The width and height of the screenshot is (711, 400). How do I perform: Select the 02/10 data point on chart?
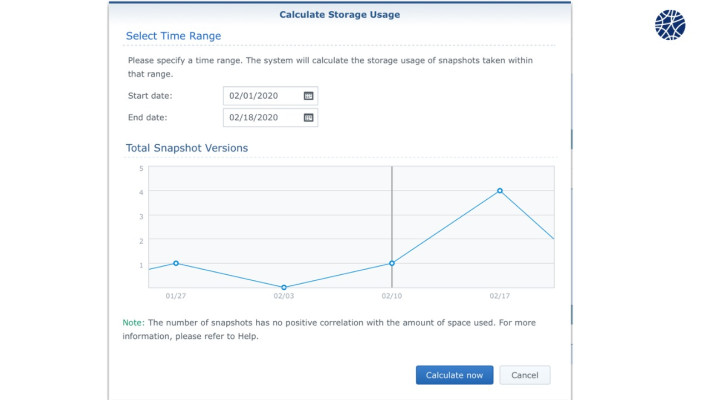(392, 263)
